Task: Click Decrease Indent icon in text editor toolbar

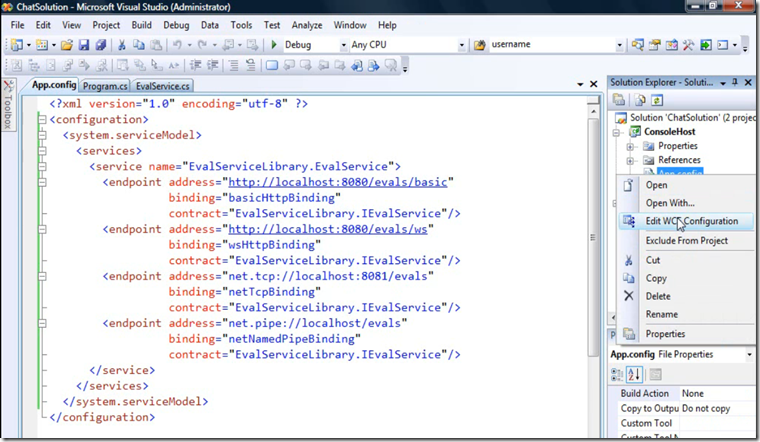Action: click(195, 65)
